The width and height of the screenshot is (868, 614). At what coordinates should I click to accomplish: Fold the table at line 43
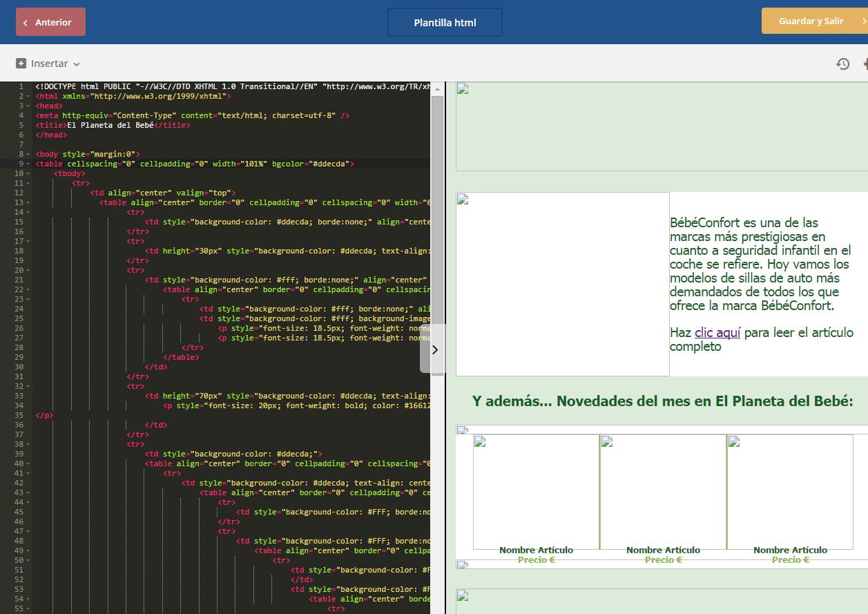28,493
